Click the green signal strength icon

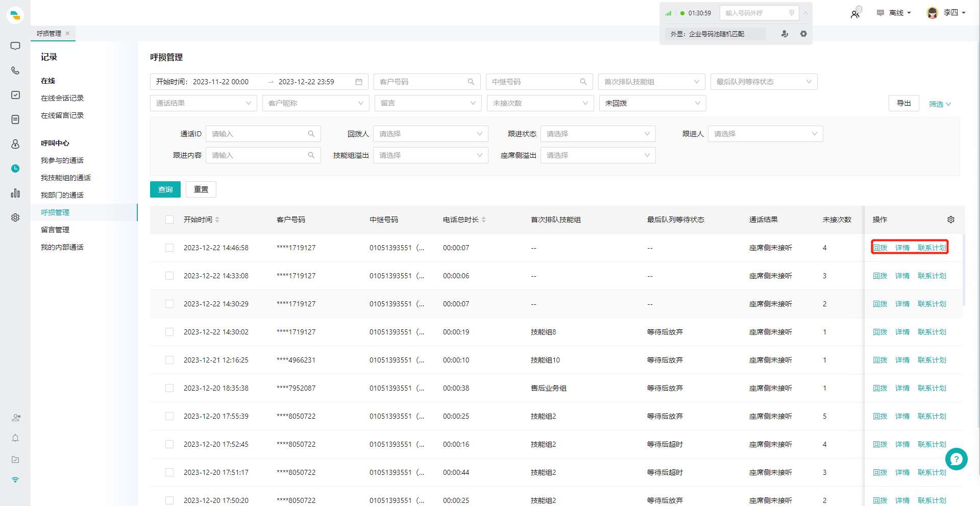tap(668, 13)
